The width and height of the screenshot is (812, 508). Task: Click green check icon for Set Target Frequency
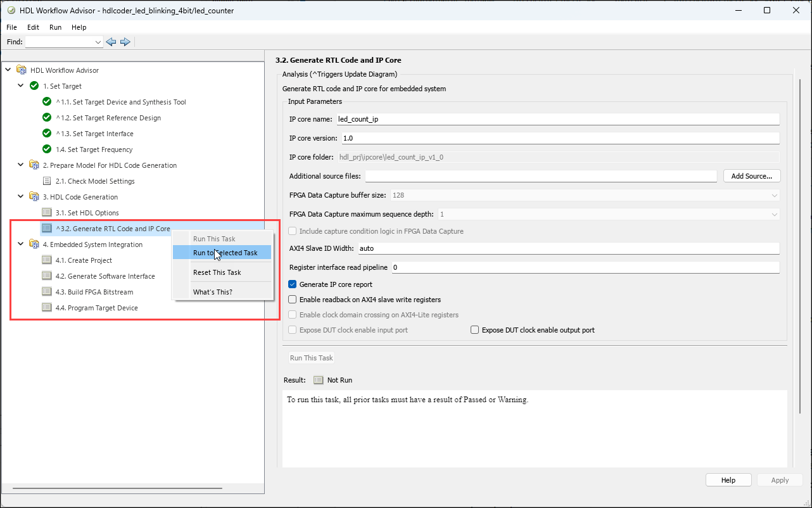46,149
